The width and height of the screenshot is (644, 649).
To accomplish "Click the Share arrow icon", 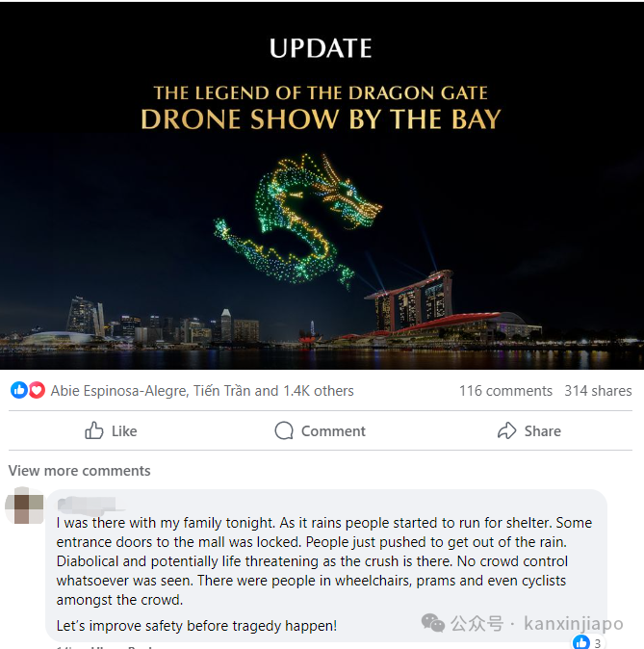I will (506, 430).
